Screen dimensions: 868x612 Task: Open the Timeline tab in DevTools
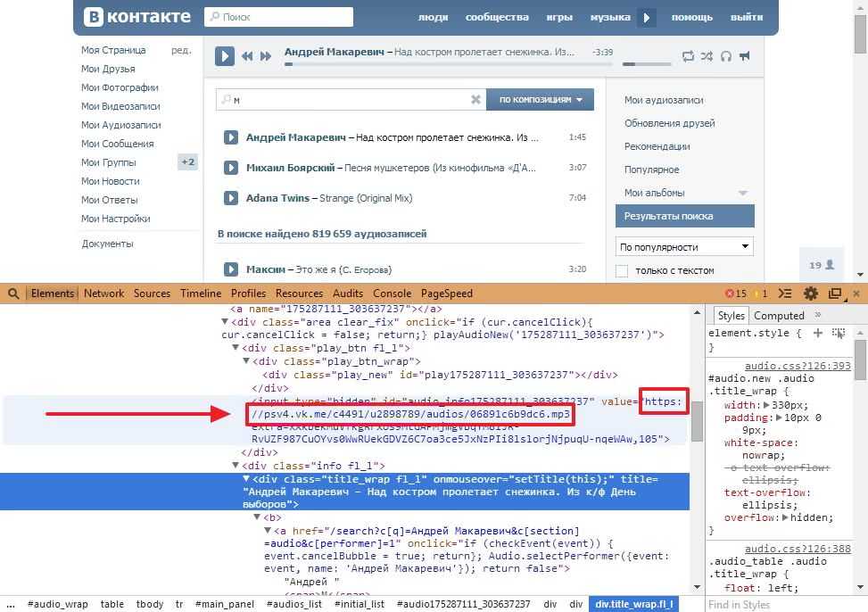(201, 294)
